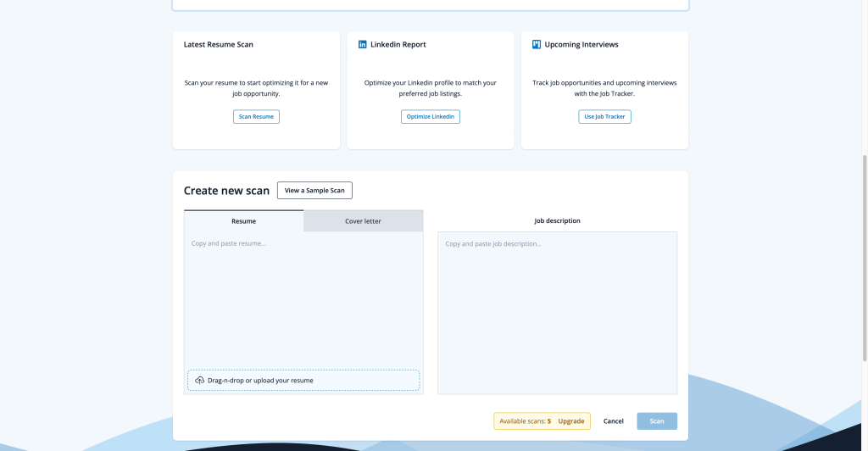The height and width of the screenshot is (451, 868).
Task: Follow the Upgrade link
Action: click(570, 421)
